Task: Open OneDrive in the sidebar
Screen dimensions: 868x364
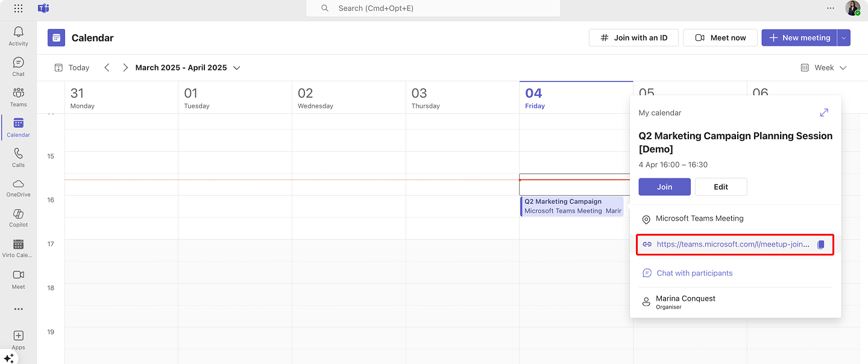Action: [x=18, y=187]
